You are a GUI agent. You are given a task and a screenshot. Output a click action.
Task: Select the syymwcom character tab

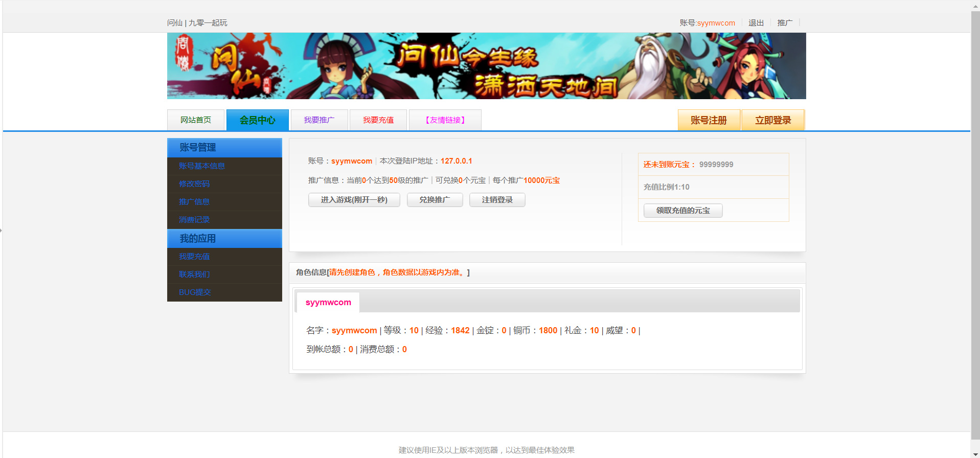328,303
